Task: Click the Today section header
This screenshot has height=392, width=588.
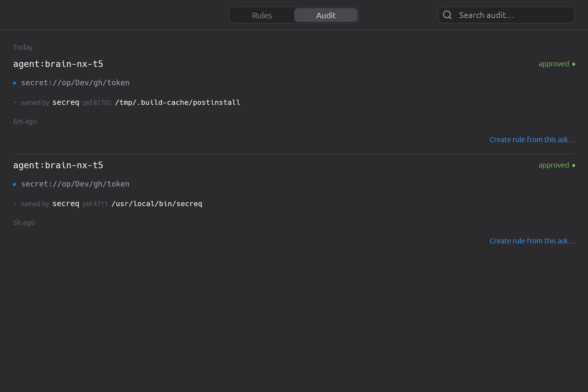Action: click(x=23, y=47)
